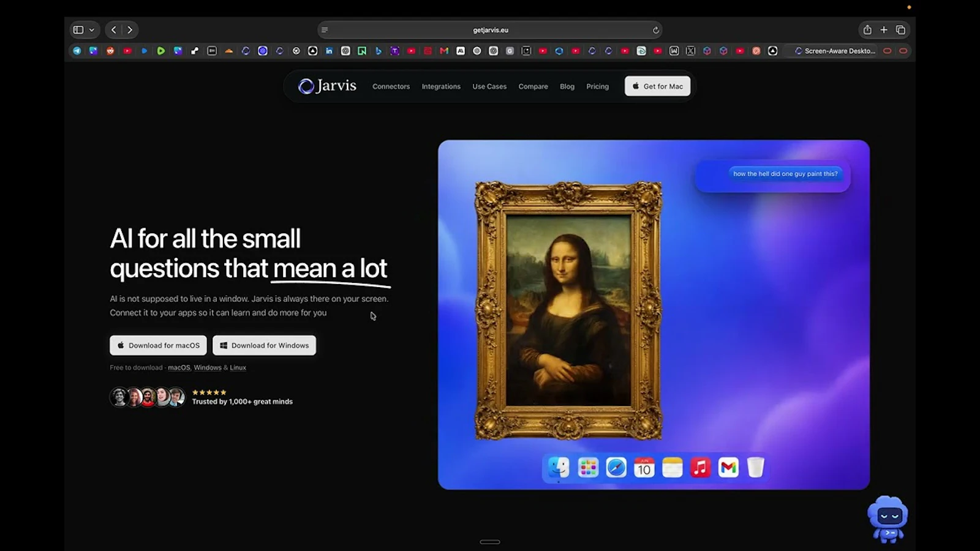Switch to the X (Twitter) tab

pos(690,51)
